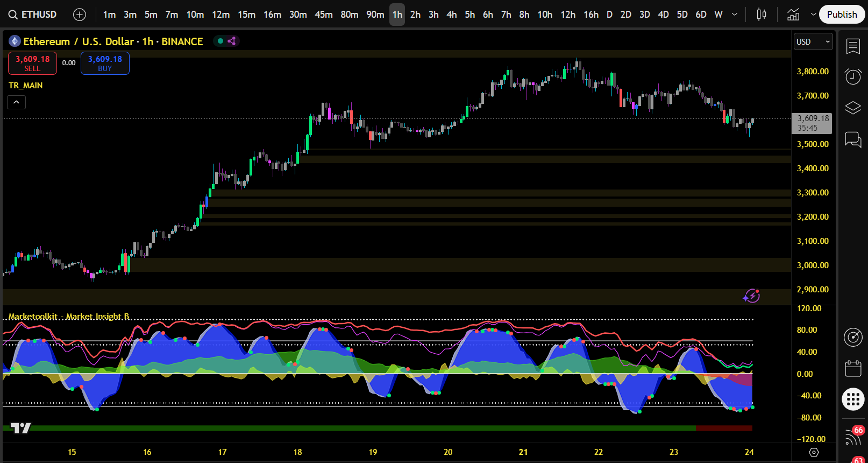868x463 pixels.
Task: Collapse the indicator legend chevron under TR_MAIN
Action: pos(16,102)
